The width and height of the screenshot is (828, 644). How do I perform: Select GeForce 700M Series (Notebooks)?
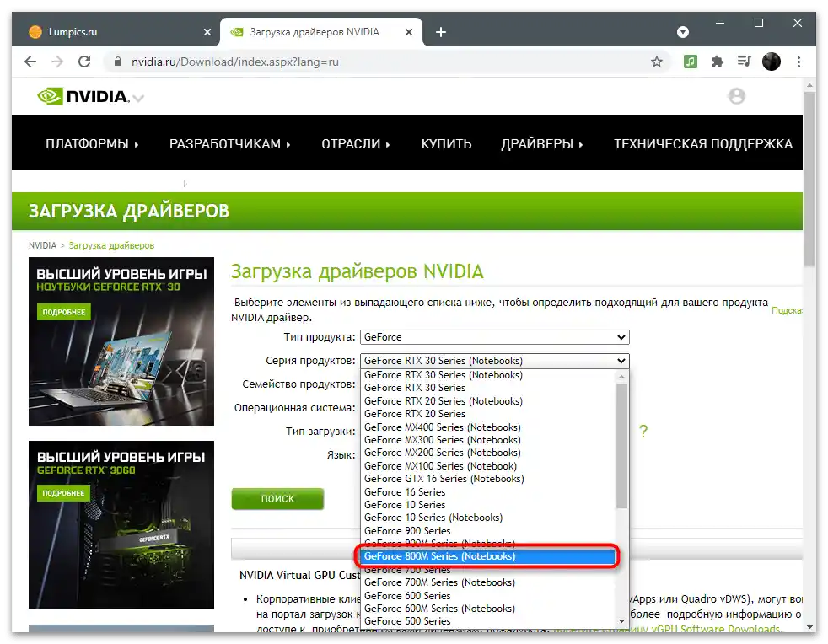[x=488, y=582]
